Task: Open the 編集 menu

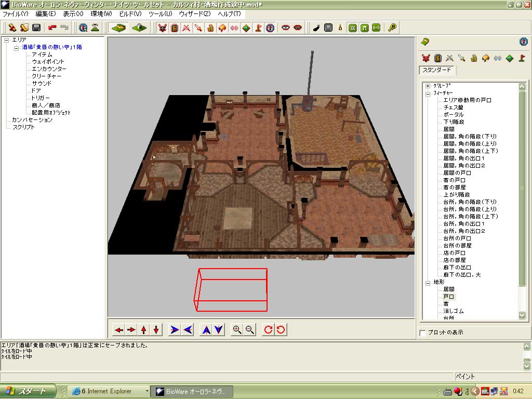Action: coord(46,14)
